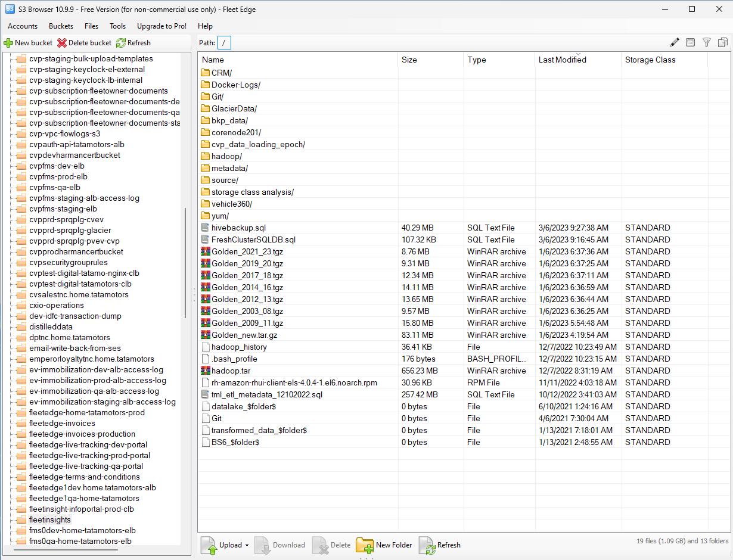
Task: Click the green plus New bucket icon
Action: coord(8,43)
